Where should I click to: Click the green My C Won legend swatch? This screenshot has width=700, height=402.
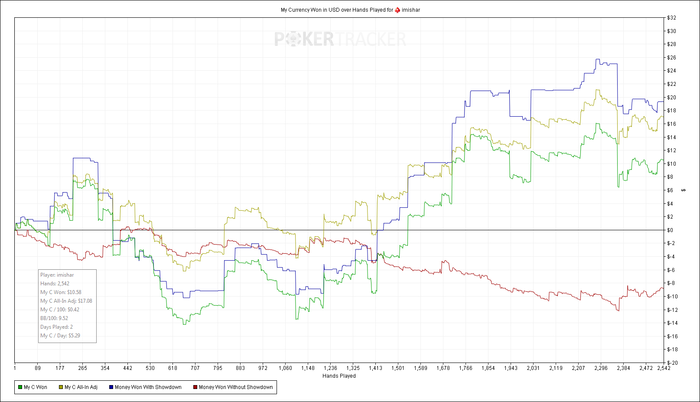[20, 387]
